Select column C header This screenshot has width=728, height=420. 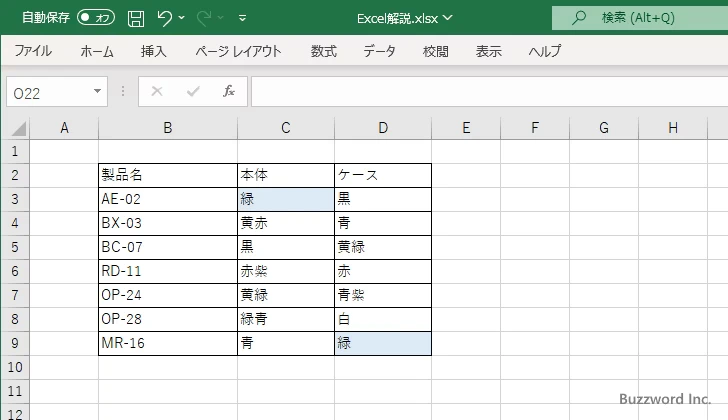(286, 128)
